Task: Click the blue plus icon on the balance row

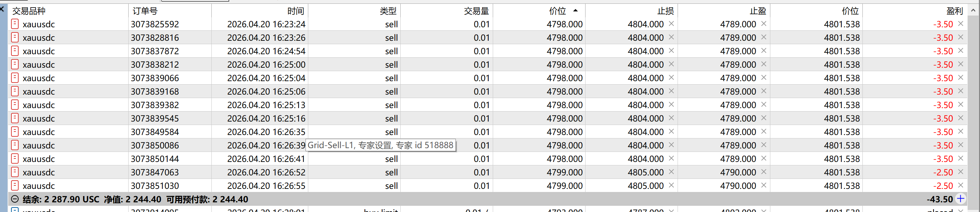Action: click(961, 199)
